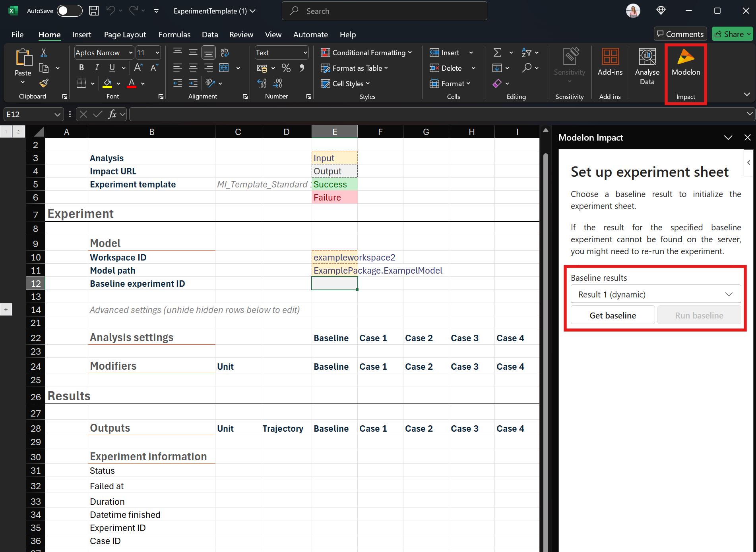Apply the yellow fill color
Viewport: 756px width, 552px height.
(107, 83)
